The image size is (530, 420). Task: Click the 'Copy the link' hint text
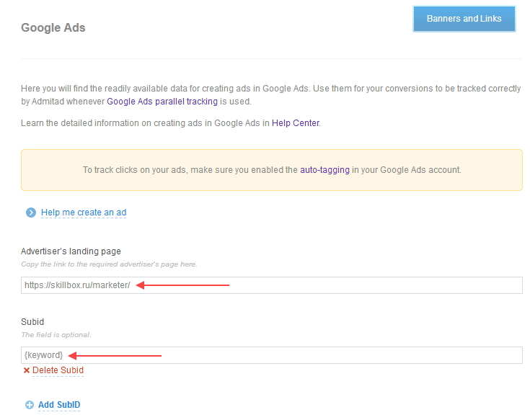click(109, 264)
